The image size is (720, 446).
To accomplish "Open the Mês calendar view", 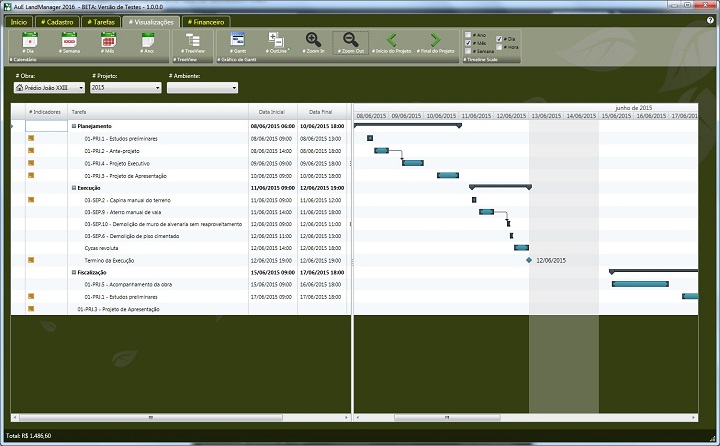I will coord(108,42).
